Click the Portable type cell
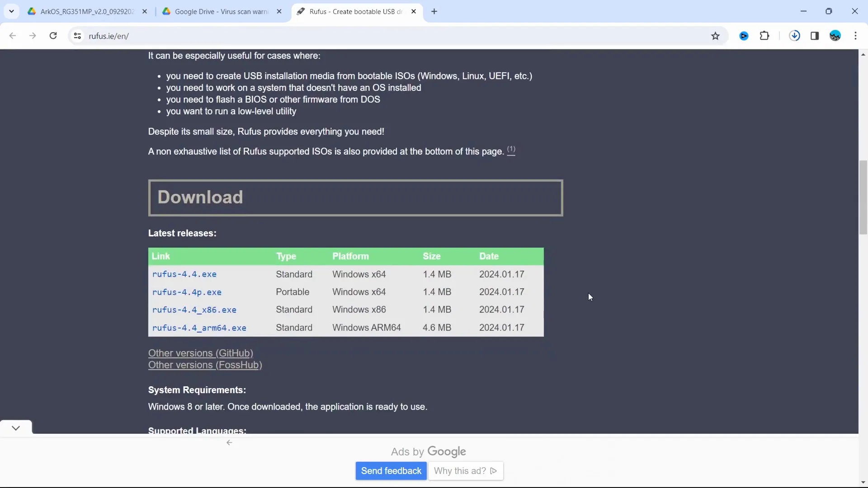Image resolution: width=868 pixels, height=488 pixels. 292,292
